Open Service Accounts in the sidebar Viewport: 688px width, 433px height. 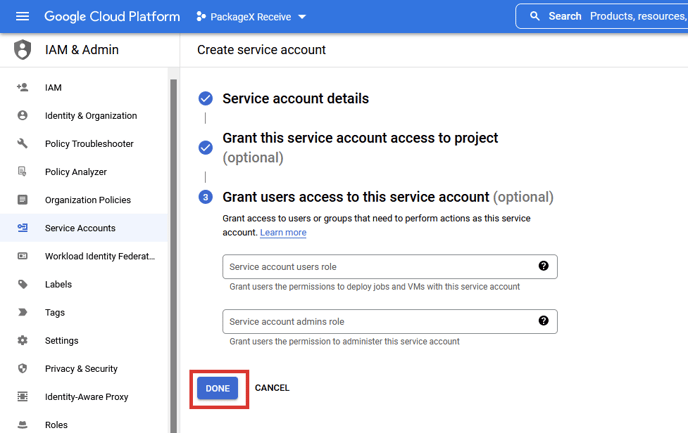[80, 228]
